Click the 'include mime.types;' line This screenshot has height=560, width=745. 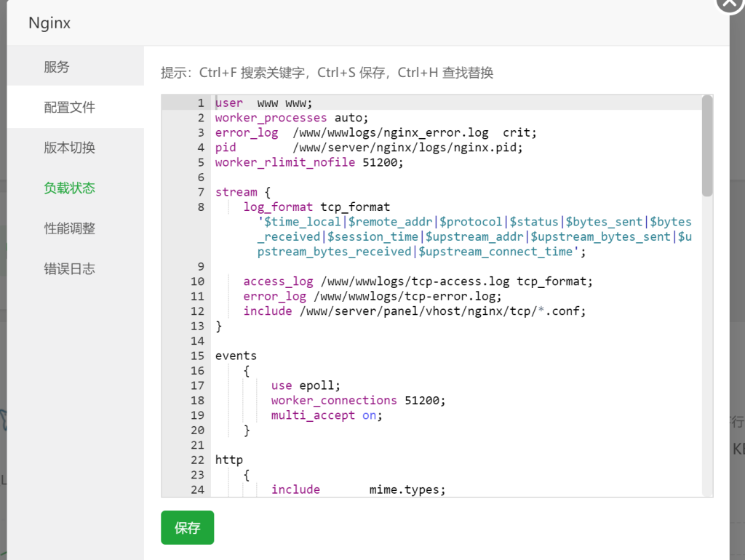click(358, 489)
